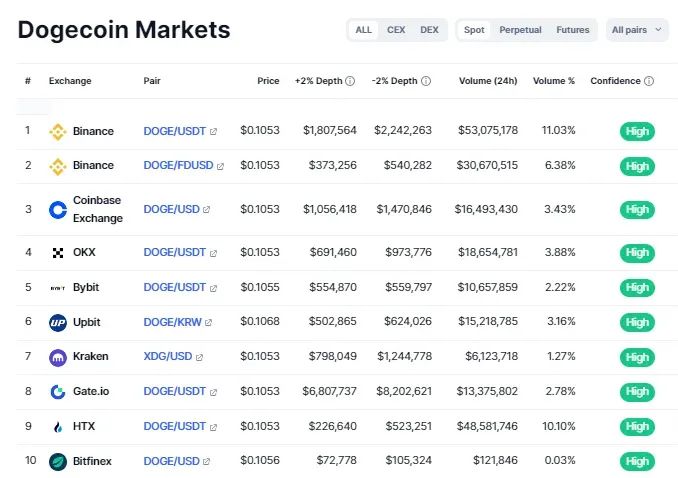Click the High confidence badge for Bybit
This screenshot has height=478, width=678.
[x=637, y=288]
